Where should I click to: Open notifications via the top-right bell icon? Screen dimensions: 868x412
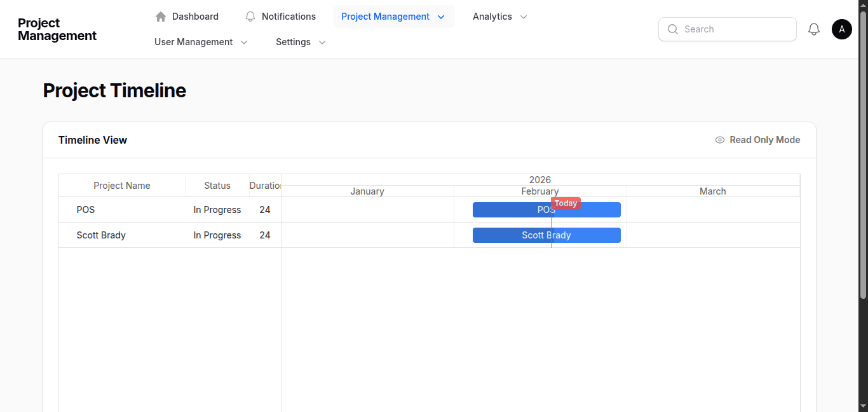(x=814, y=29)
